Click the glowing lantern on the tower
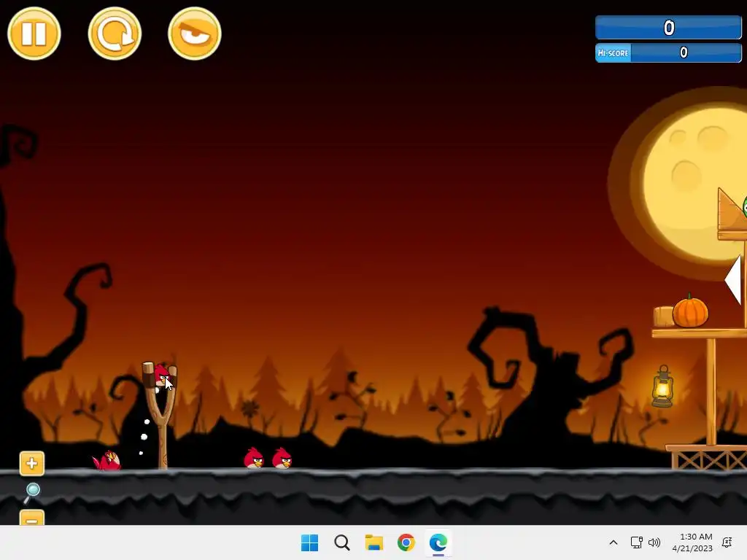 [x=662, y=386]
